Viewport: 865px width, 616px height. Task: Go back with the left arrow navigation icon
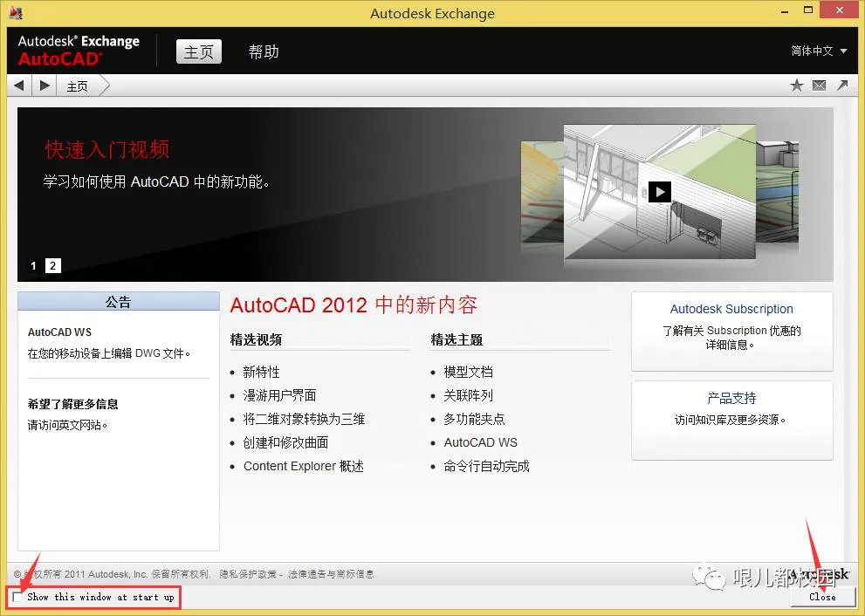(x=19, y=86)
